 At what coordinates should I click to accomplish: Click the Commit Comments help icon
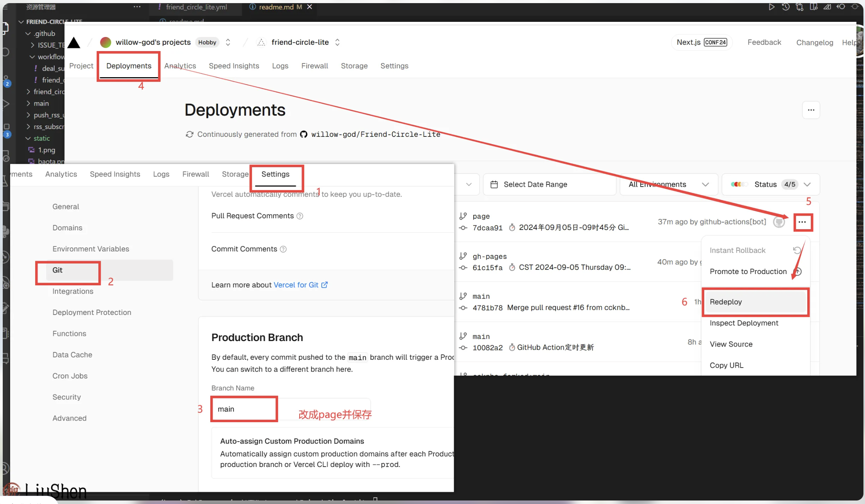tap(283, 249)
